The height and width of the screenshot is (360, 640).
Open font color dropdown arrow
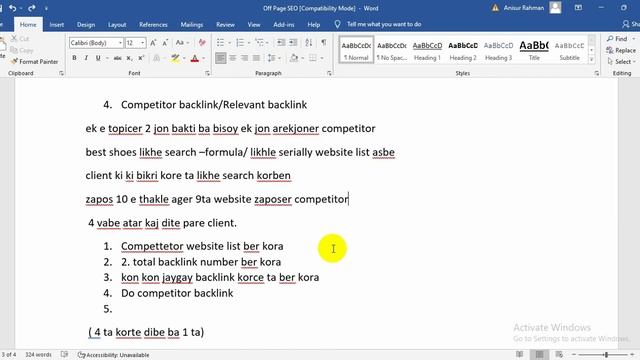pyautogui.click(x=203, y=58)
